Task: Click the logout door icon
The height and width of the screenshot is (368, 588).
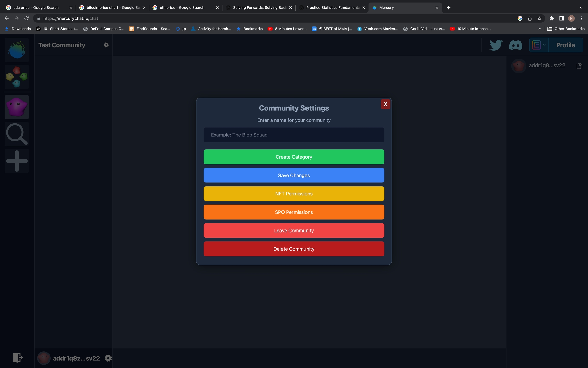Action: [18, 358]
